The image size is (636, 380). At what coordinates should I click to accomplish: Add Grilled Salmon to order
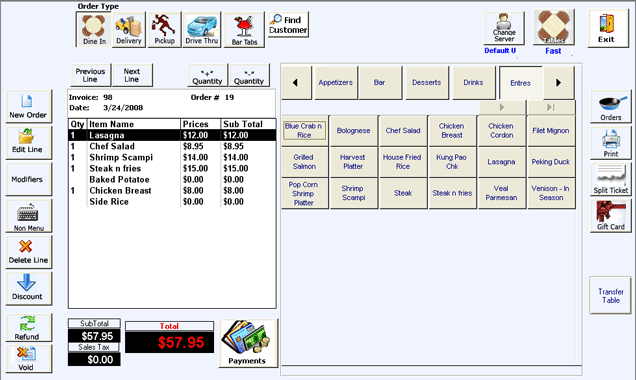304,162
